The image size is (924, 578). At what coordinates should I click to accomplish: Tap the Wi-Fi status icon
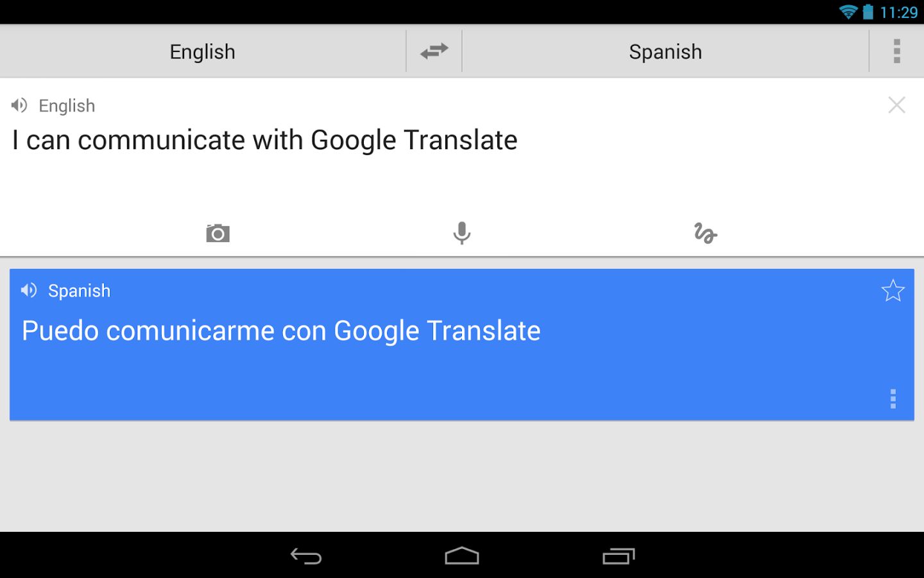[848, 12]
